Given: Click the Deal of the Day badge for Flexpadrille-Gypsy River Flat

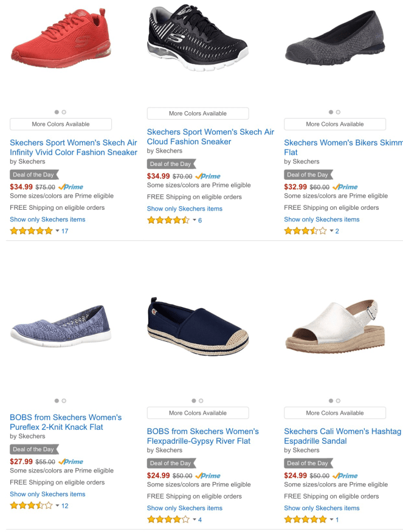Looking at the screenshot, I should [x=171, y=463].
